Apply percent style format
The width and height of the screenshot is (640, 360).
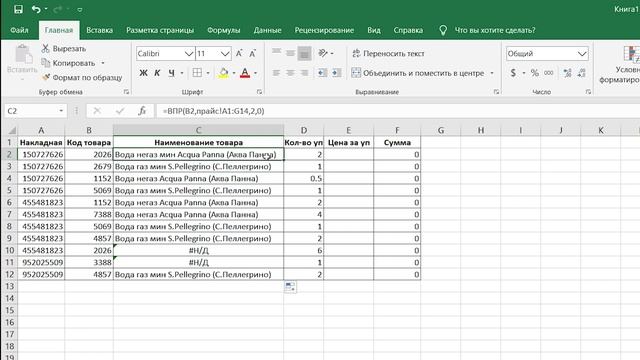(x=534, y=73)
